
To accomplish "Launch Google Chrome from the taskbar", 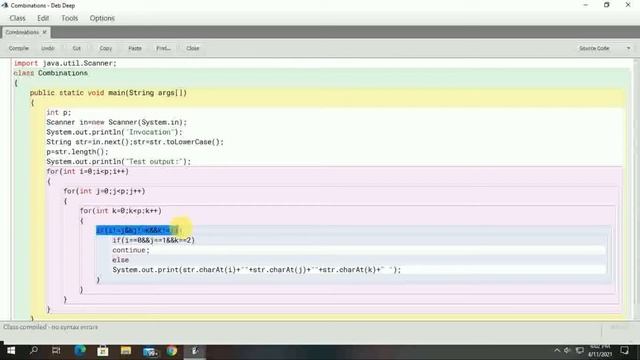I will [172, 351].
